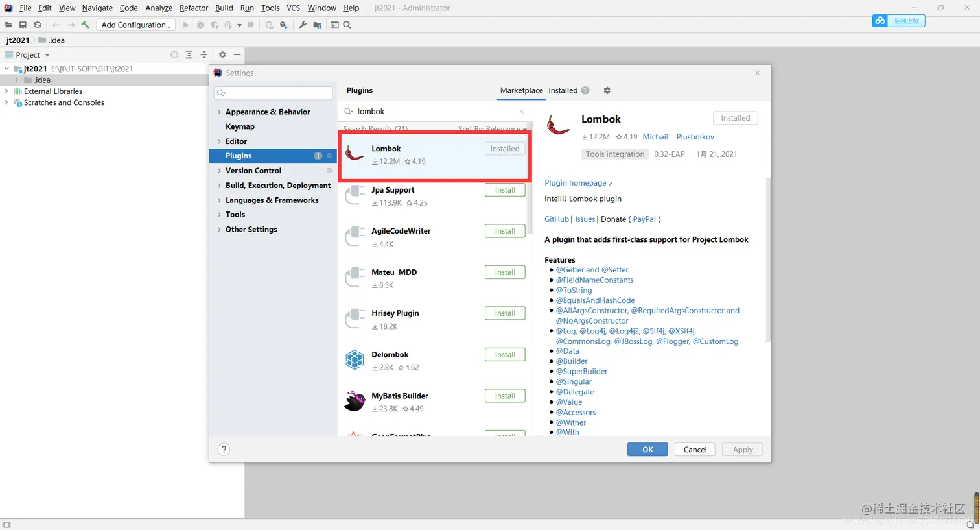The image size is (980, 530).
Task: Click the Debug bug icon in the toolbar
Action: click(x=200, y=25)
